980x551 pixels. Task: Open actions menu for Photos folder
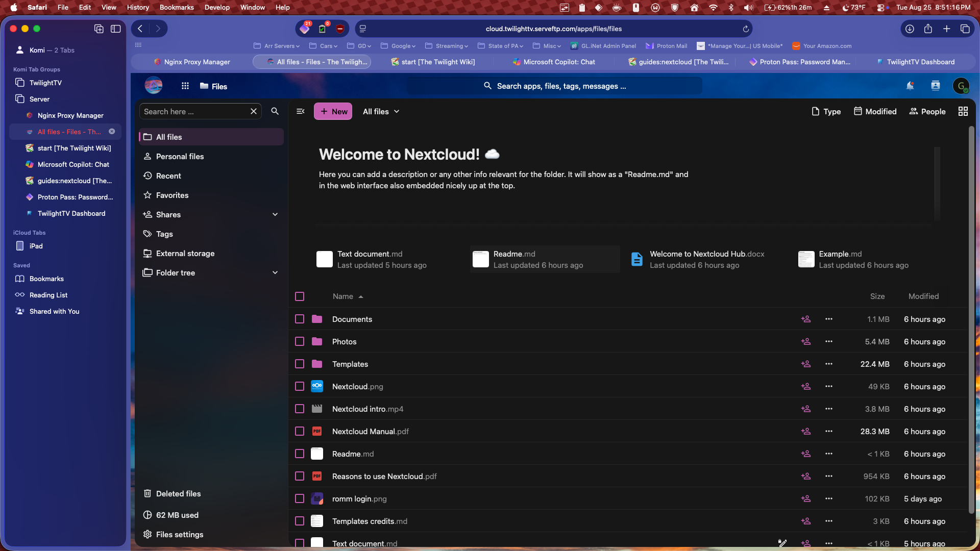point(829,342)
